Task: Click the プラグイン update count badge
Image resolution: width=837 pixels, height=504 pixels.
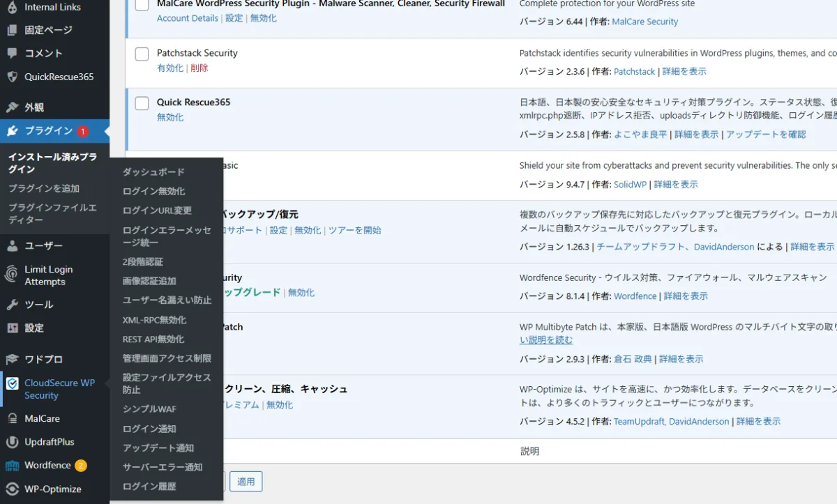Action: click(x=83, y=131)
